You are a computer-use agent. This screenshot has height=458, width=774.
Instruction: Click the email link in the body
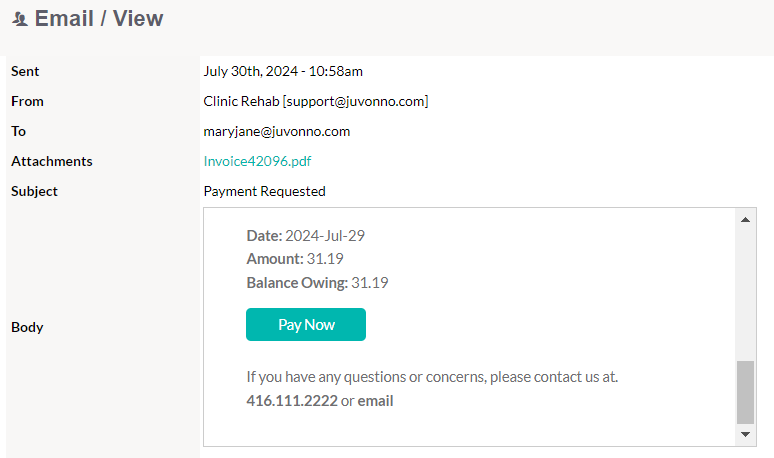[x=375, y=401]
